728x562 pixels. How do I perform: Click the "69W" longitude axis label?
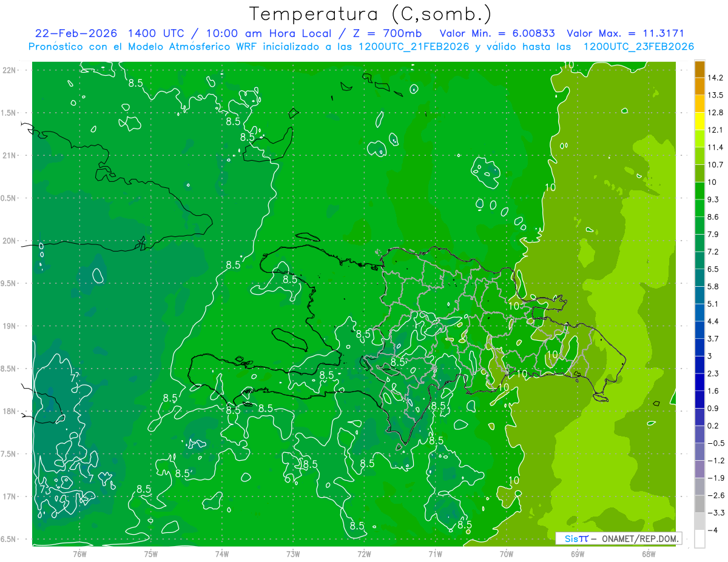pyautogui.click(x=578, y=555)
